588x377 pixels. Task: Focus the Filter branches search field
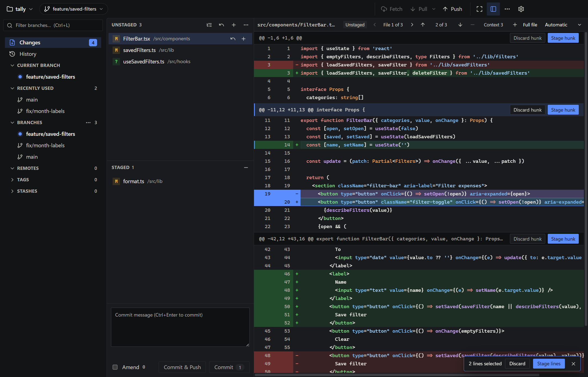(x=53, y=25)
